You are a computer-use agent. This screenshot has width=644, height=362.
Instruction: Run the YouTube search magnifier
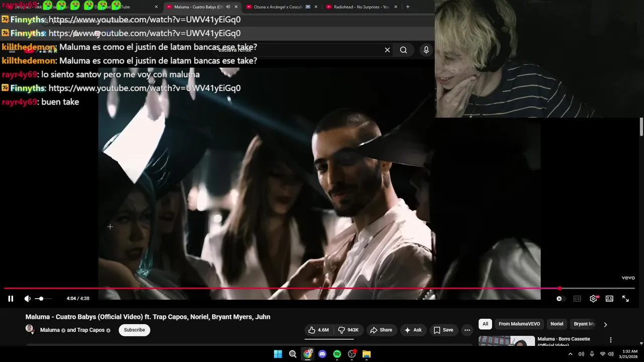pyautogui.click(x=404, y=50)
